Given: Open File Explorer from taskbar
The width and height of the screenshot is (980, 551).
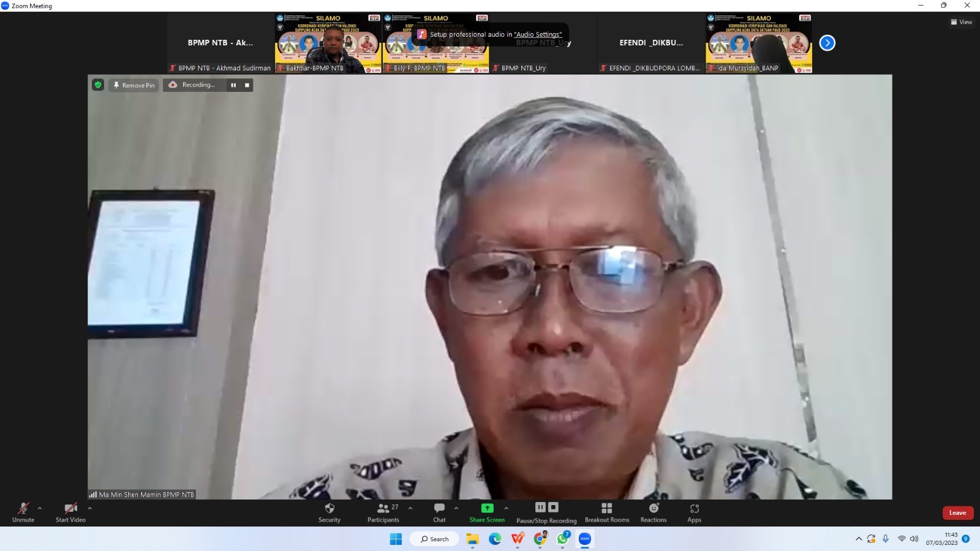Looking at the screenshot, I should [472, 539].
